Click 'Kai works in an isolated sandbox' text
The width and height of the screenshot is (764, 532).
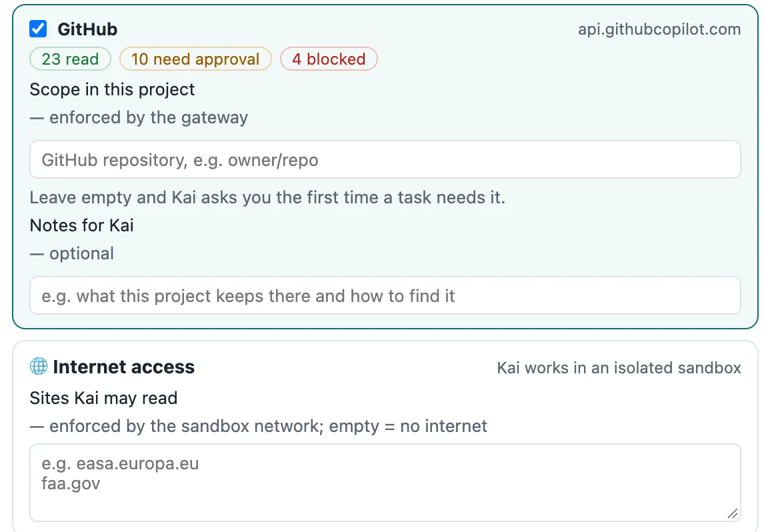[619, 368]
